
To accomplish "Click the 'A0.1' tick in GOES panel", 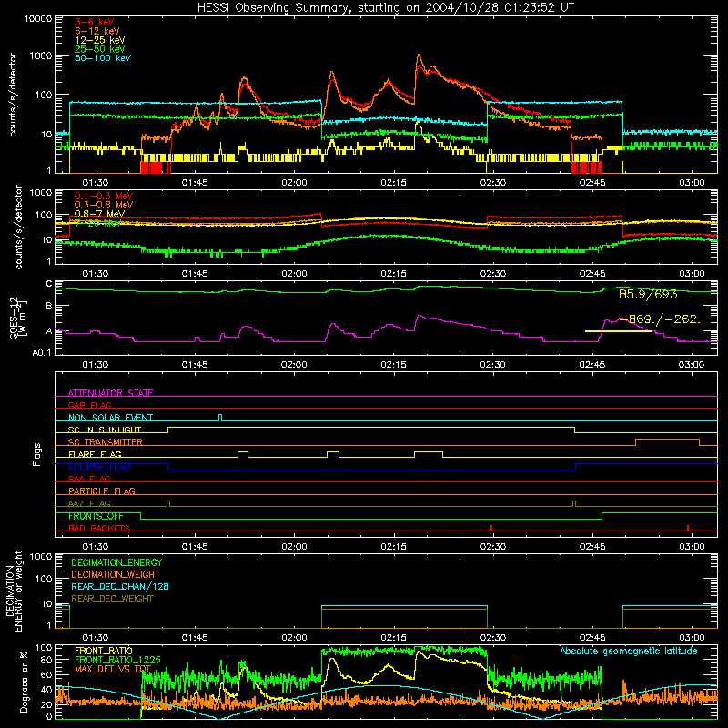I will point(42,352).
